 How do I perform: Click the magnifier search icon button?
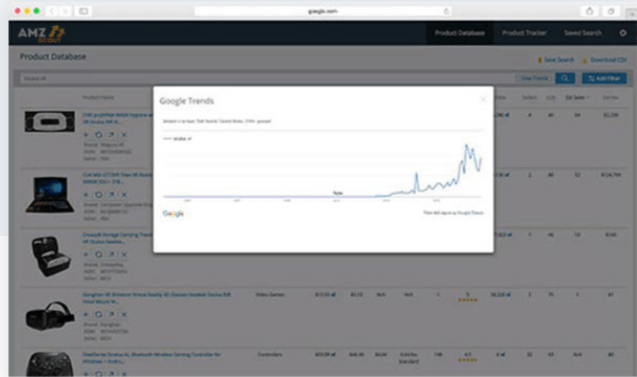pos(565,78)
